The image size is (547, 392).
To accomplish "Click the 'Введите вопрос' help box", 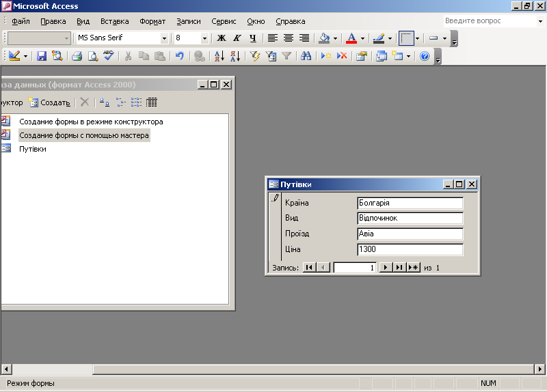I will [x=490, y=21].
